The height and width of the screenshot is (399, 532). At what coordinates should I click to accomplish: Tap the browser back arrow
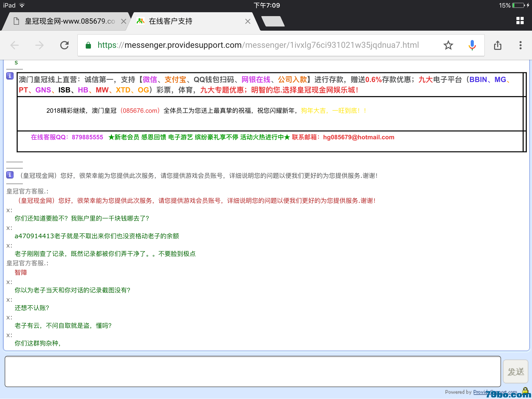point(15,45)
